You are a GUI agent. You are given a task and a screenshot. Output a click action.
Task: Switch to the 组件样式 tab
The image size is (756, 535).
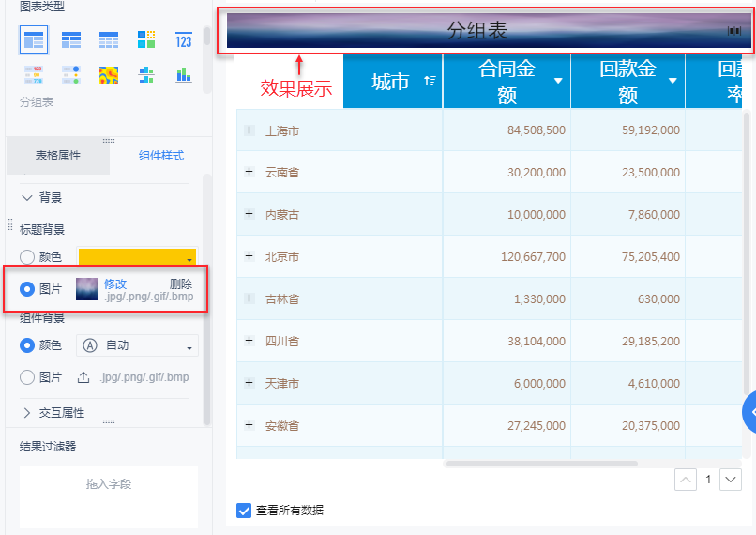coord(161,156)
